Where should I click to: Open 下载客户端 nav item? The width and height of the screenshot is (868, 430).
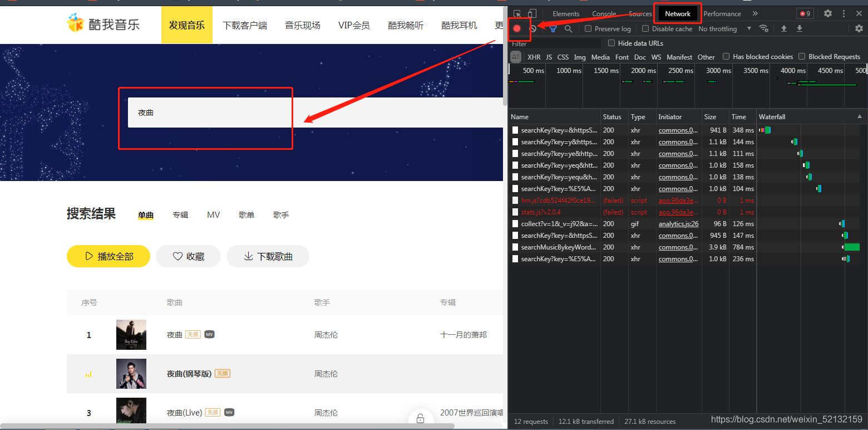point(245,25)
